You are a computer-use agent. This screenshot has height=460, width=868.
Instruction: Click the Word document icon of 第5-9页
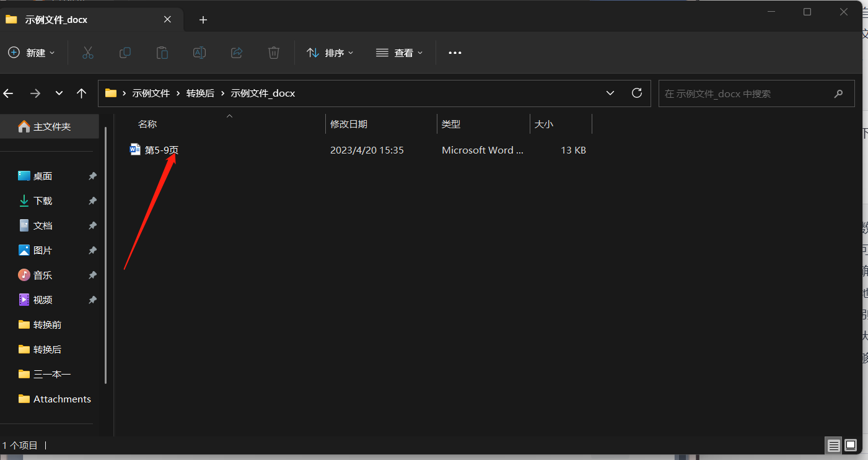coord(135,149)
